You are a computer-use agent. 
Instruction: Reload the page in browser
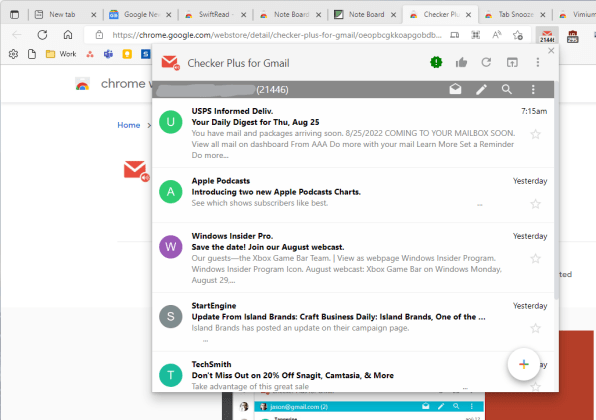coord(42,35)
